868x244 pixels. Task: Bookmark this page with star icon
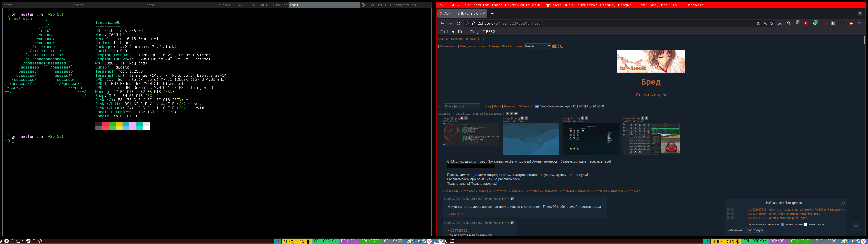pyautogui.click(x=771, y=23)
